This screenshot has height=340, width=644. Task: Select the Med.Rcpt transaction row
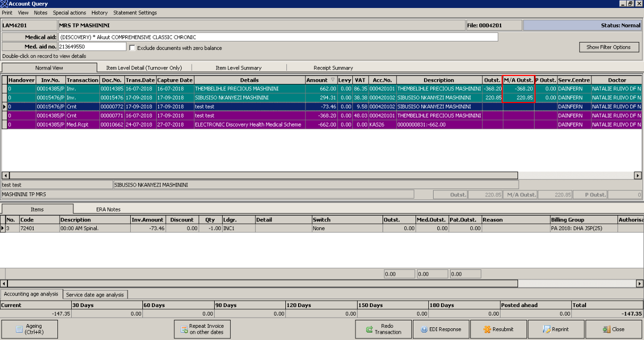pyautogui.click(x=82, y=125)
